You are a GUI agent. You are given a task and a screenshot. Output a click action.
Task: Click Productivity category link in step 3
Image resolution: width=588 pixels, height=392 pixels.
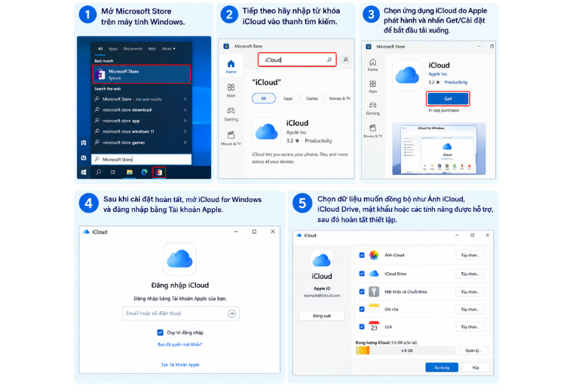456,82
